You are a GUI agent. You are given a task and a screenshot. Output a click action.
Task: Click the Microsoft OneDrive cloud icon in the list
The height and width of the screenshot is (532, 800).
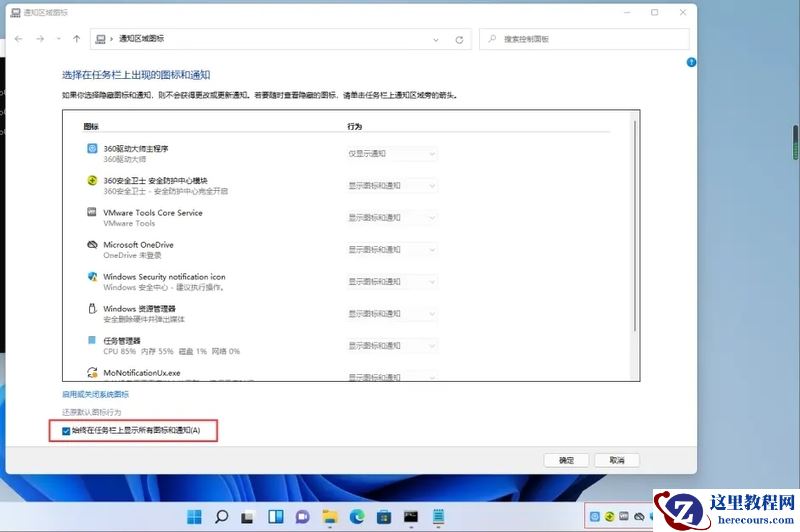pyautogui.click(x=92, y=244)
